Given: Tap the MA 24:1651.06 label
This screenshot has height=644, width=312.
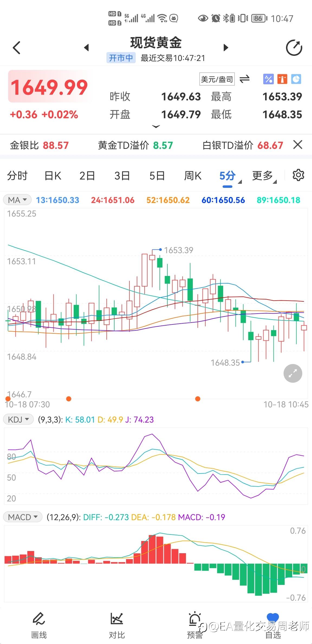Looking at the screenshot, I should (113, 200).
